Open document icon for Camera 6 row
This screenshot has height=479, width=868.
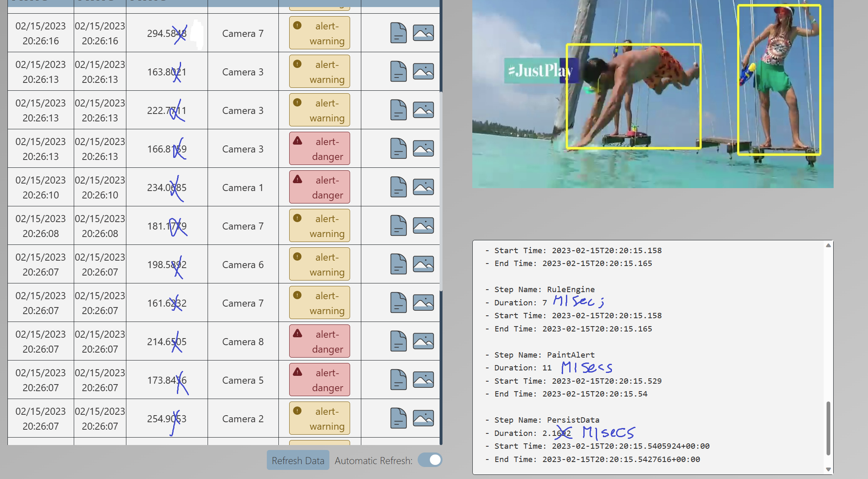coord(398,264)
